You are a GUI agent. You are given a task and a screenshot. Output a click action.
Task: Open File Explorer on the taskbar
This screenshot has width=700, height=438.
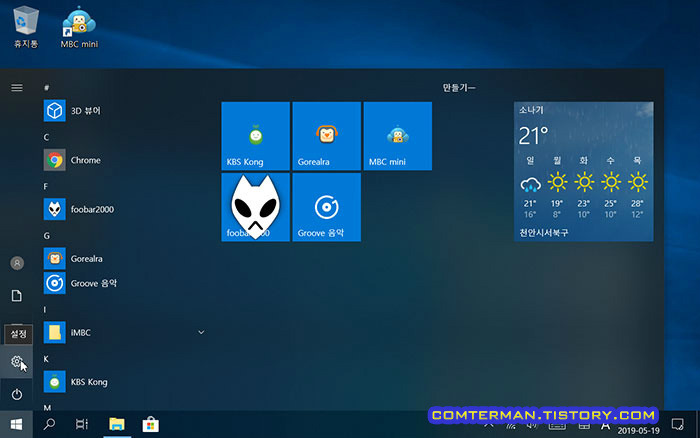pyautogui.click(x=117, y=424)
